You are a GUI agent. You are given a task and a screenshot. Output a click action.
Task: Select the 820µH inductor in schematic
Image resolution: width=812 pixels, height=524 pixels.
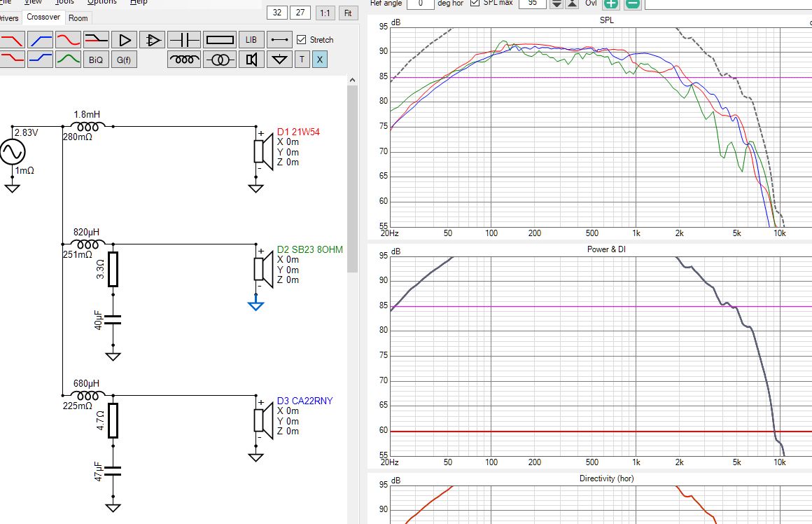[x=87, y=244]
